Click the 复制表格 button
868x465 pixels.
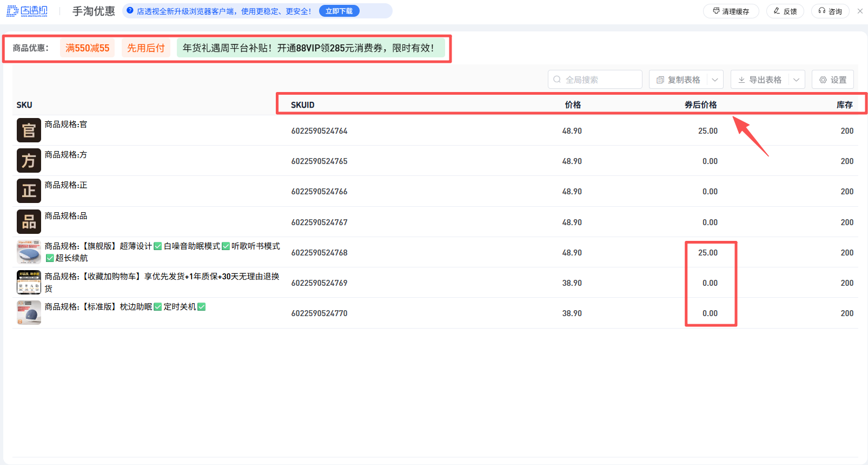pyautogui.click(x=678, y=80)
